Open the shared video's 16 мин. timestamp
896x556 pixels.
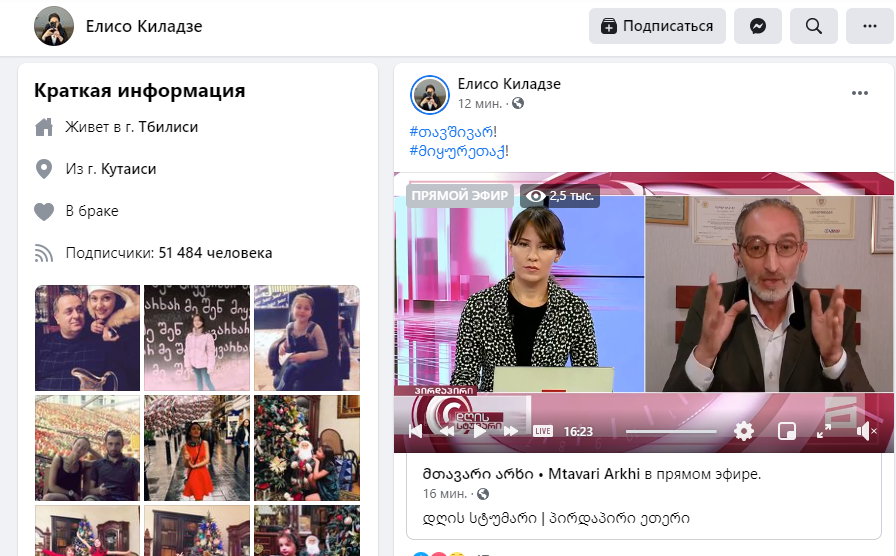445,494
